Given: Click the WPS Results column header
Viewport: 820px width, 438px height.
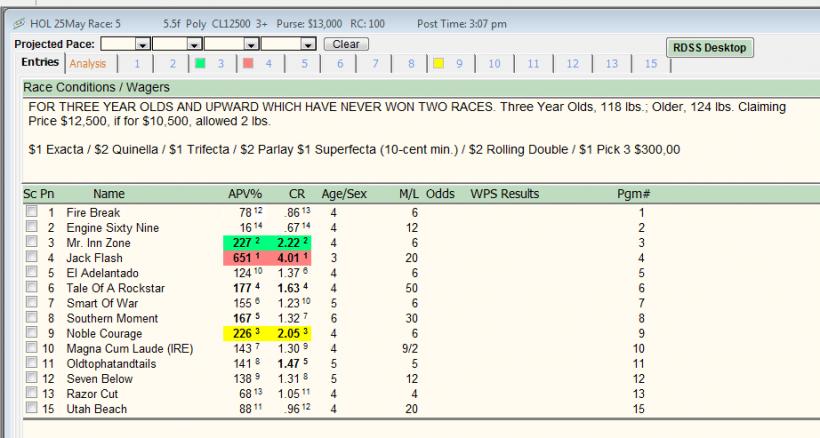Looking at the screenshot, I should coord(505,194).
